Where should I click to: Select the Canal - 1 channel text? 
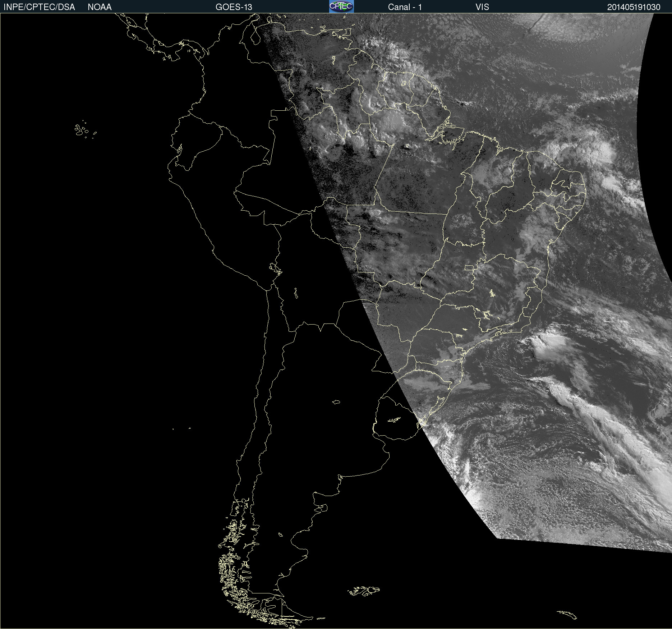[405, 7]
